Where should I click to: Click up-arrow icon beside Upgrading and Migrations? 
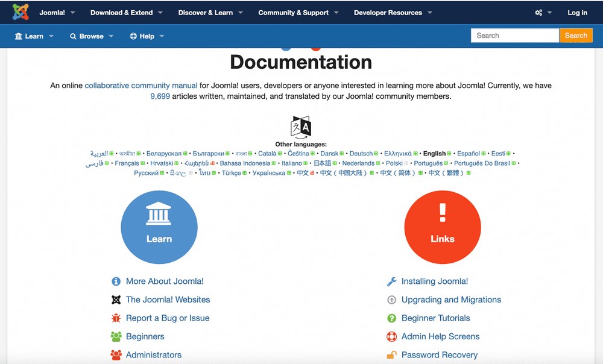click(391, 300)
